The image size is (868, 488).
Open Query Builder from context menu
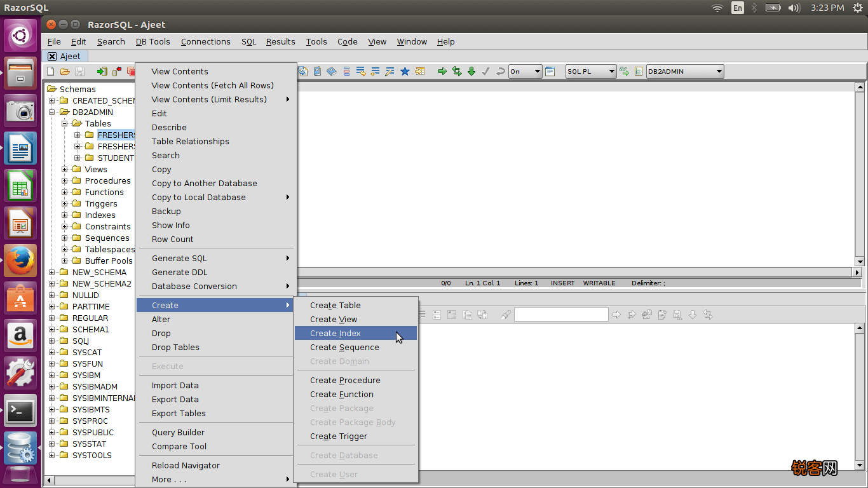coord(216,433)
